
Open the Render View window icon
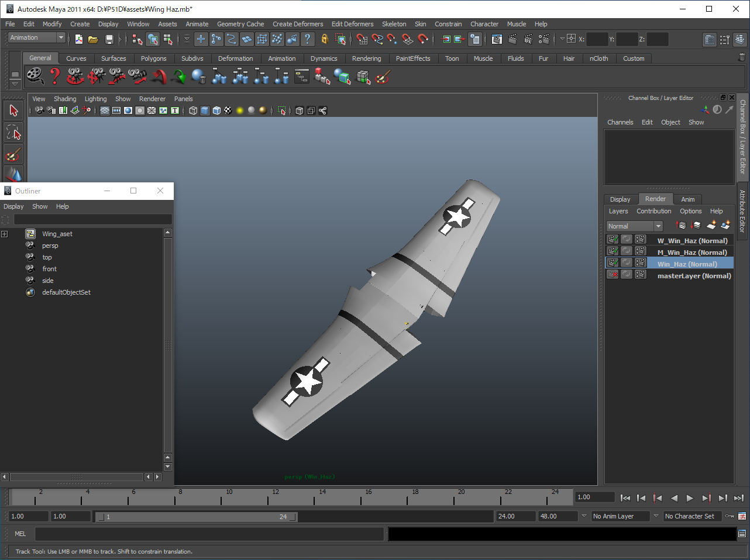click(x=497, y=39)
